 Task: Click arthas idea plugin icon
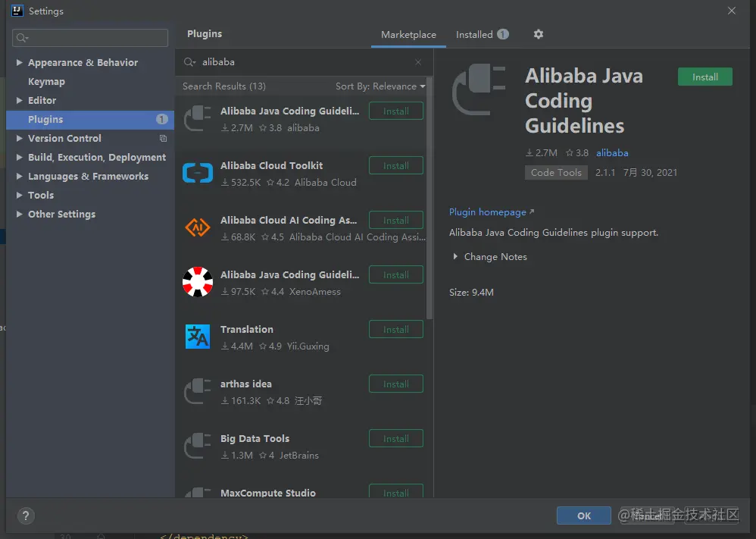tap(198, 391)
